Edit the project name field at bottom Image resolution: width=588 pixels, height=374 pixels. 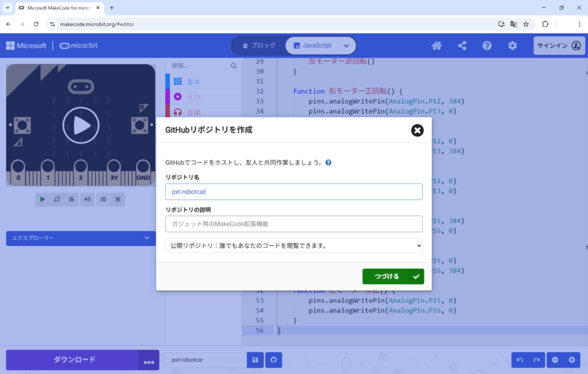click(x=206, y=360)
